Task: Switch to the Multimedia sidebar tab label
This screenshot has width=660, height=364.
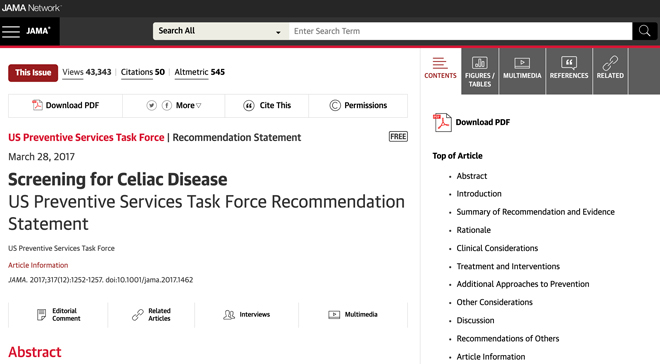Action: coord(522,76)
